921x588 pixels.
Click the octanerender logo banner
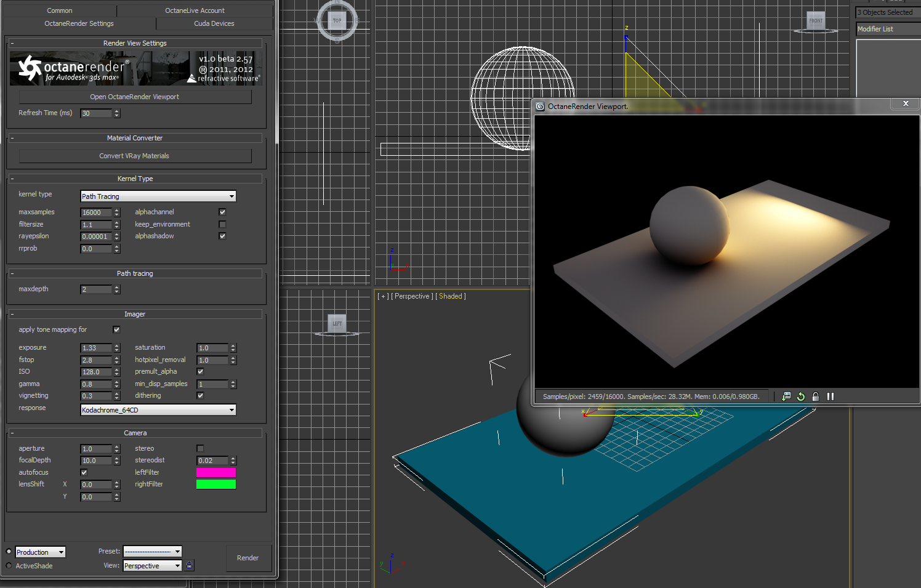pyautogui.click(x=136, y=68)
